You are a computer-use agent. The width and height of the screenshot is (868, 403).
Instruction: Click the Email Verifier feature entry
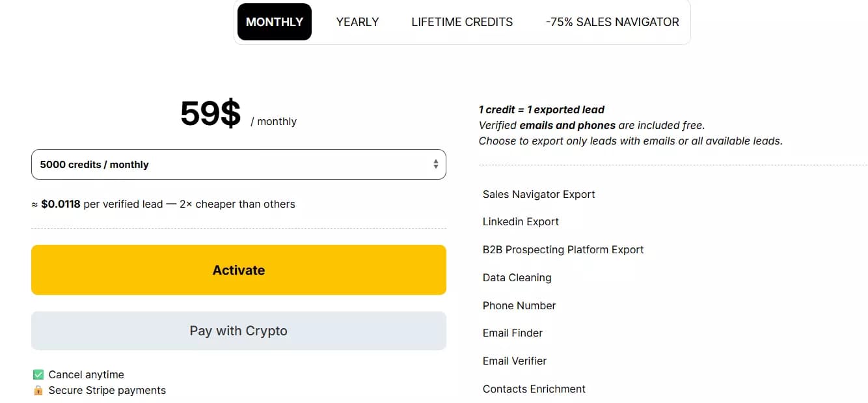pos(515,361)
